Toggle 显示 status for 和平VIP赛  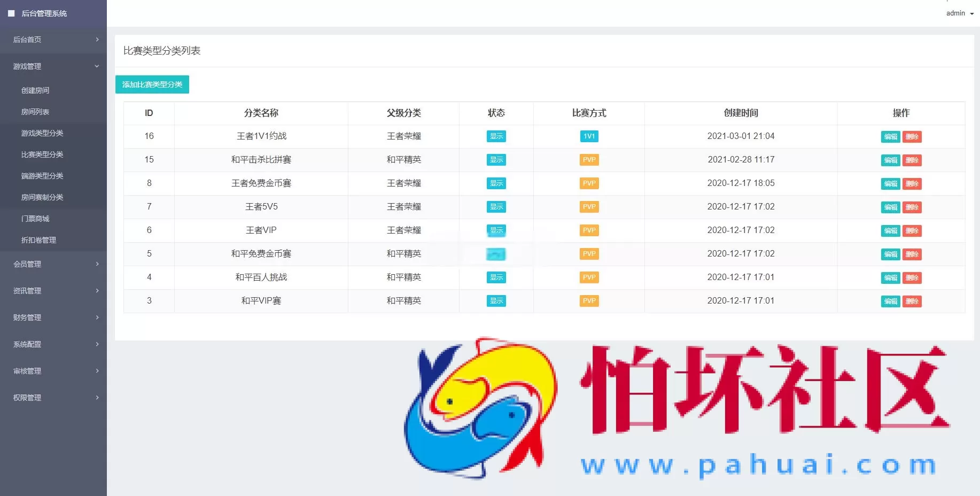496,301
